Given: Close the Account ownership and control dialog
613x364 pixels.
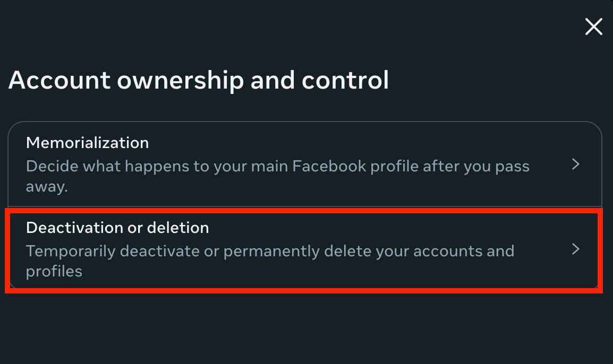Looking at the screenshot, I should (x=593, y=27).
